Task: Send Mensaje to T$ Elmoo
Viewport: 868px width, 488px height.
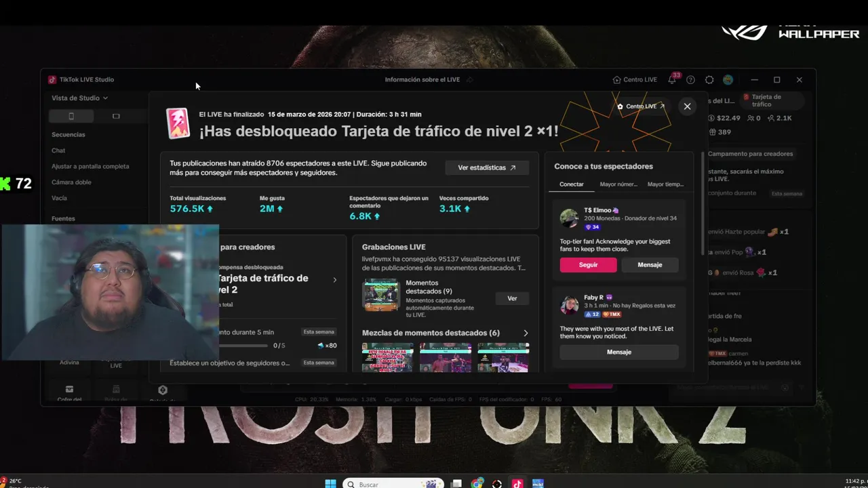Action: (x=650, y=264)
